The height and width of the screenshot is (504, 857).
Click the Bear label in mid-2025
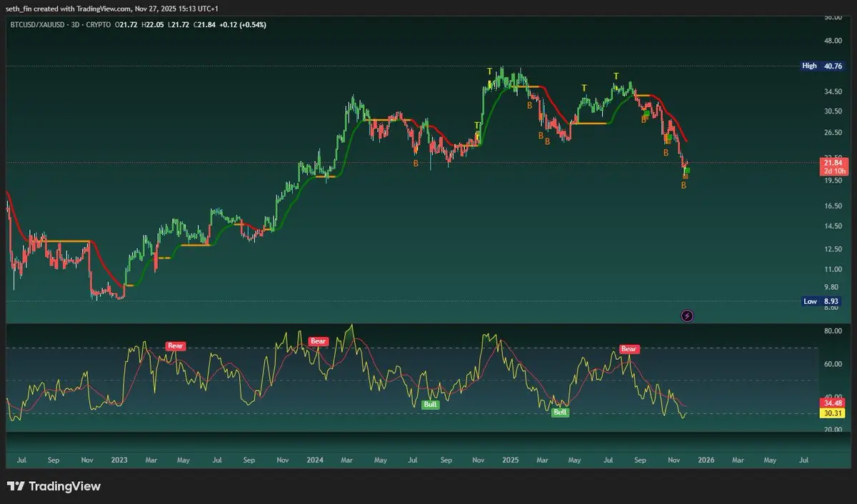tap(628, 349)
